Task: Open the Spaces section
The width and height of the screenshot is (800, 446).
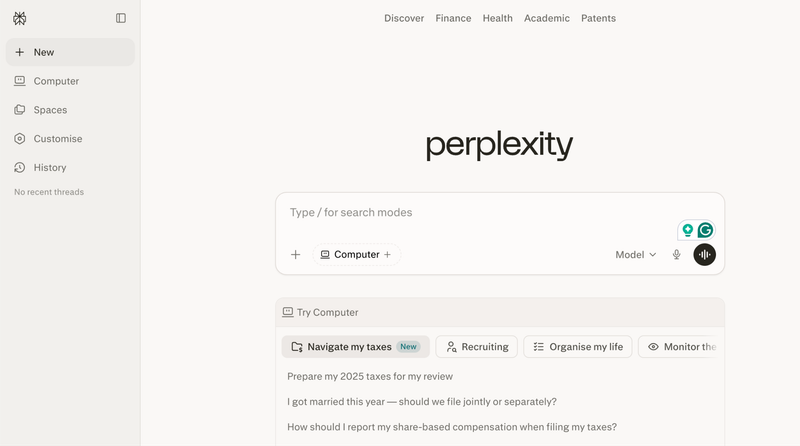Action: tap(50, 110)
